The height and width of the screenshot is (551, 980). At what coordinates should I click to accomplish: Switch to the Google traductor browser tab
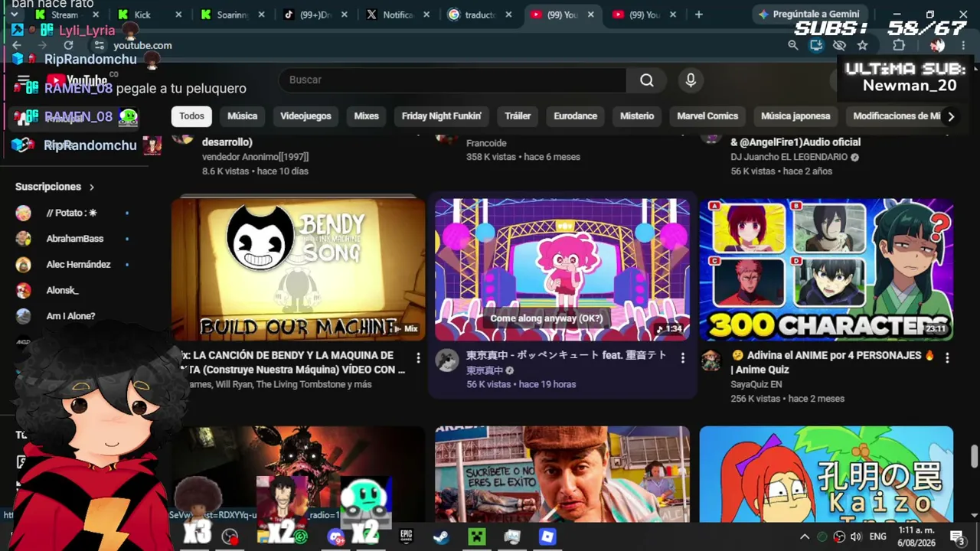[480, 15]
